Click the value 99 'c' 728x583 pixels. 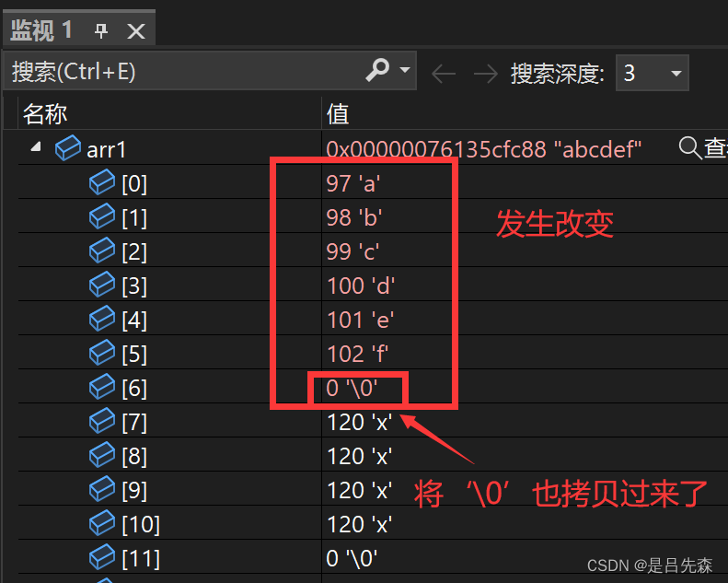(x=352, y=251)
